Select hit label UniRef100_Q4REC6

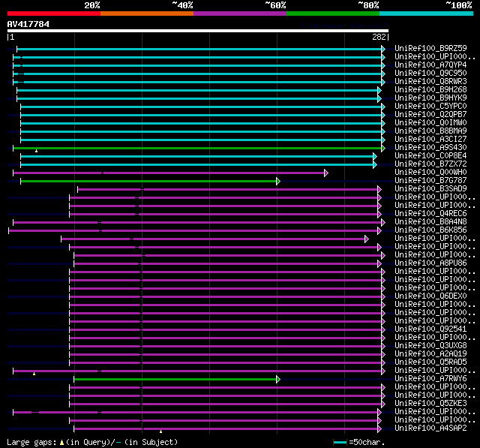[430, 214]
